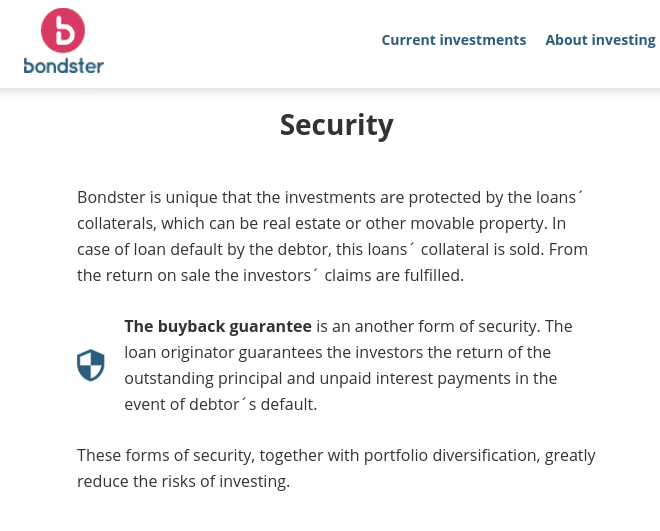Screen dimensions: 660x531
Task: Click the pink Bondster b logo icon
Action: click(63, 30)
